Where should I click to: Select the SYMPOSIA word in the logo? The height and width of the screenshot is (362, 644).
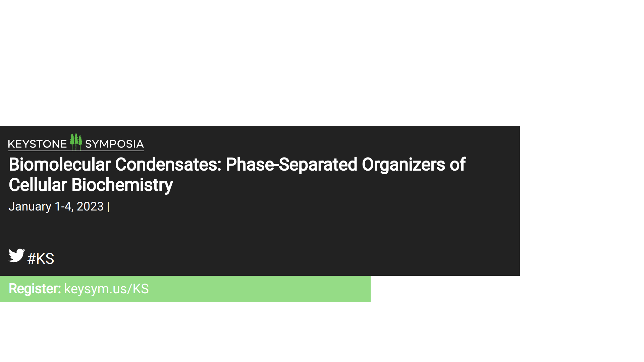coord(114,144)
